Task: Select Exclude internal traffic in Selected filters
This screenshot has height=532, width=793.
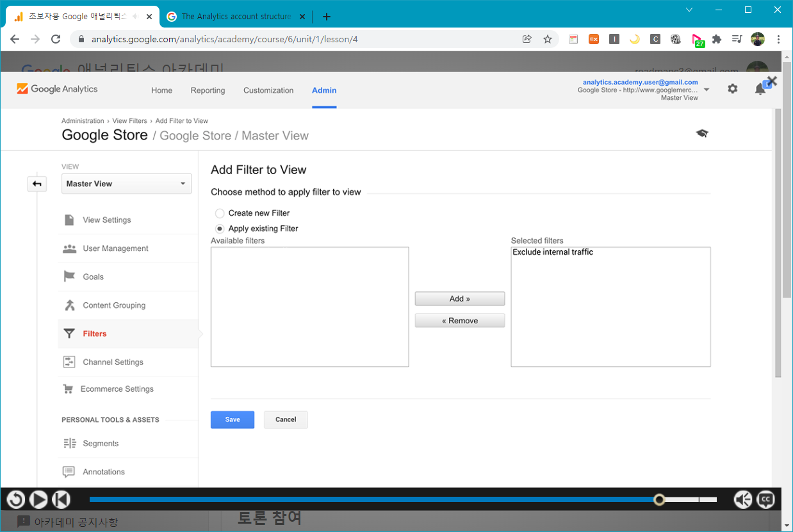Action: pyautogui.click(x=553, y=252)
